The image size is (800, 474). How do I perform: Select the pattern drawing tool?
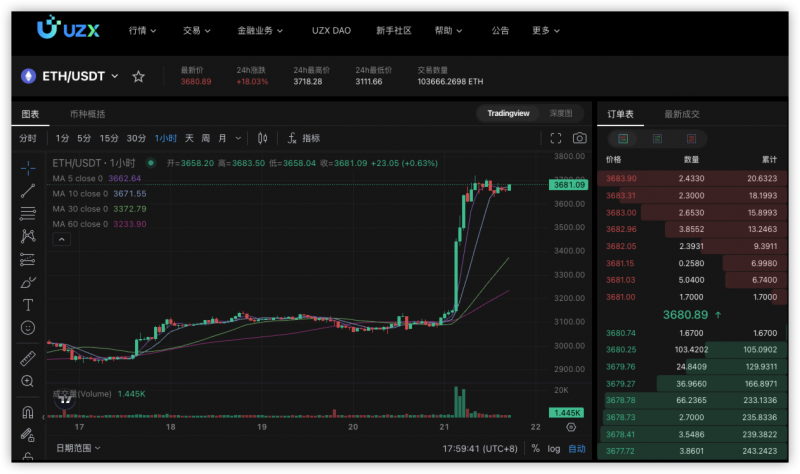[x=28, y=236]
